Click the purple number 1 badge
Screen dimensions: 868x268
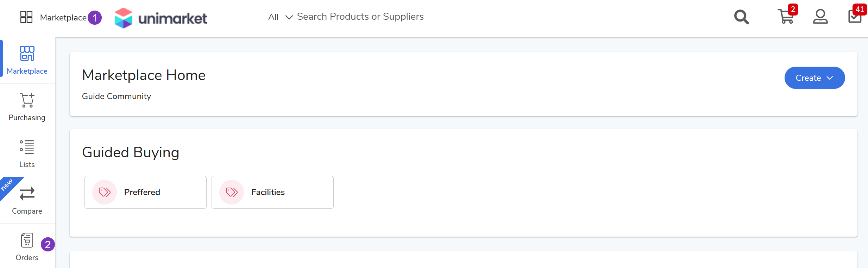tap(95, 18)
